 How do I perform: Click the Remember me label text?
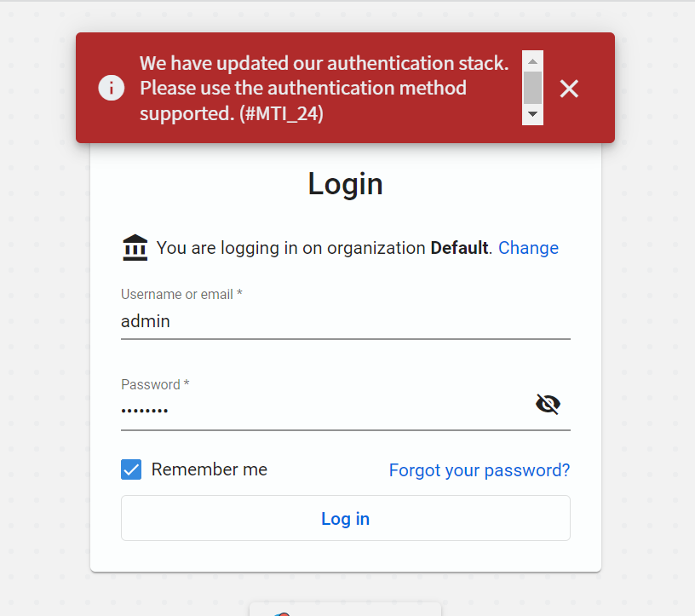pos(210,469)
